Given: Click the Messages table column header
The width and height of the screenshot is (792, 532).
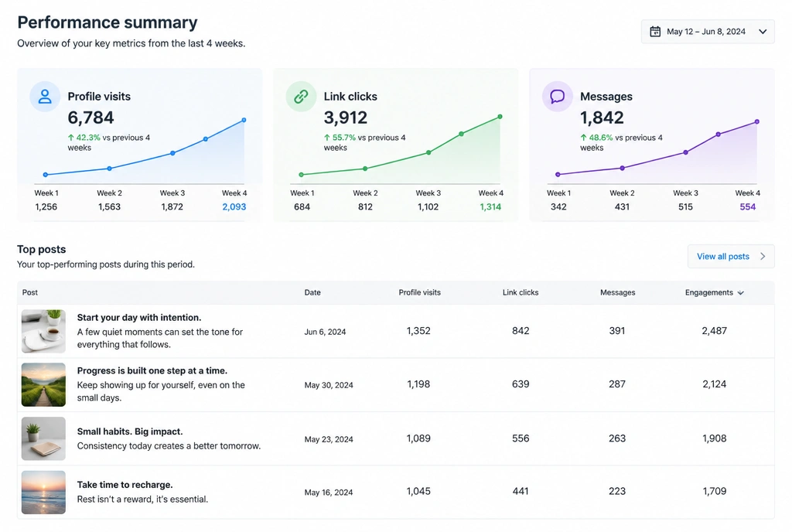Looking at the screenshot, I should pyautogui.click(x=617, y=293).
